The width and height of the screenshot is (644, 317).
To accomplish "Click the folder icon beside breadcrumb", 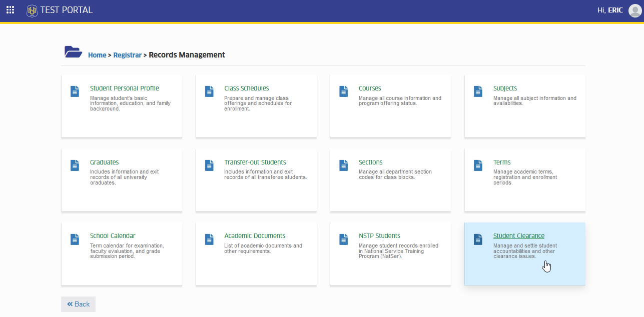I will point(73,52).
